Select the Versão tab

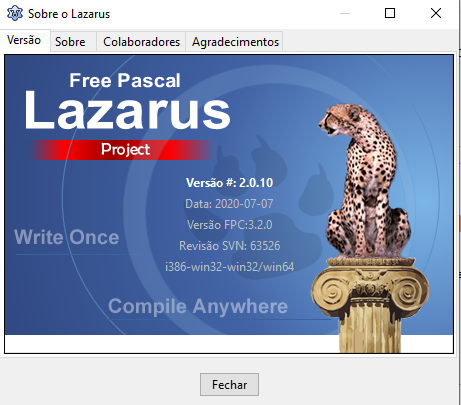(25, 40)
